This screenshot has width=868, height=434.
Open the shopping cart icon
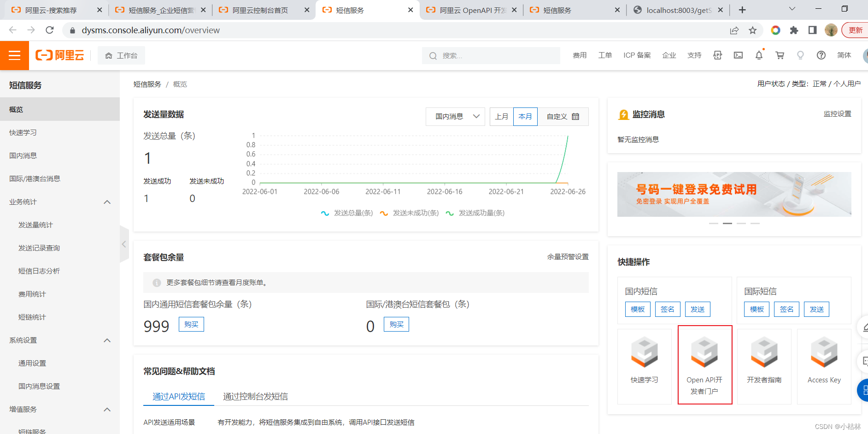[780, 55]
